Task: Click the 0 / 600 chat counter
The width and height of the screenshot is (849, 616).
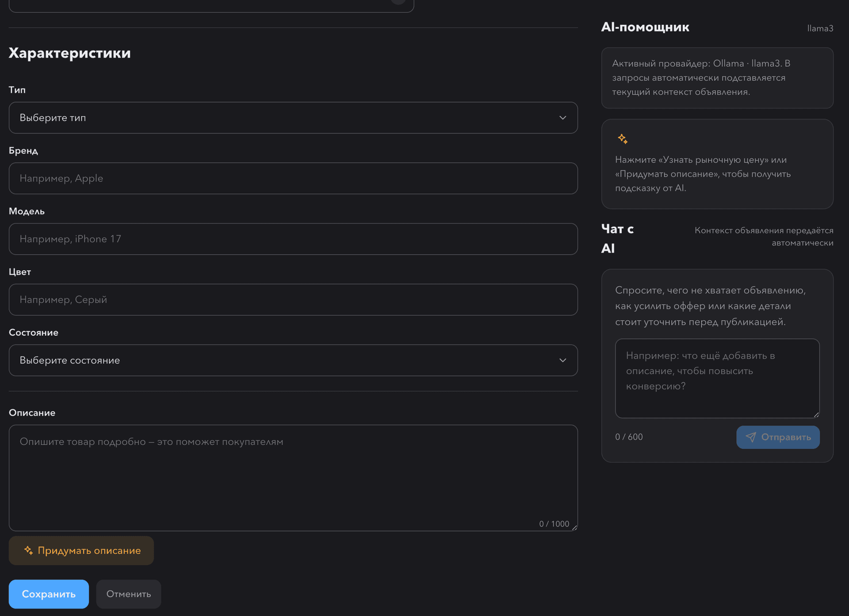Action: (629, 437)
